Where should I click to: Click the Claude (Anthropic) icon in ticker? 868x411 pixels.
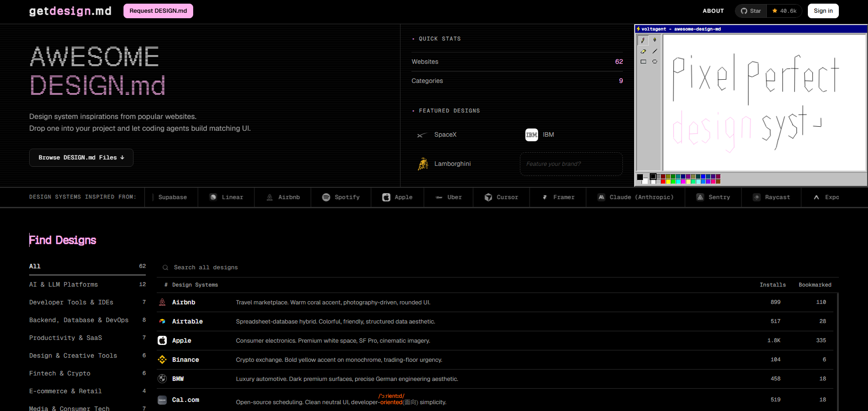click(x=601, y=197)
